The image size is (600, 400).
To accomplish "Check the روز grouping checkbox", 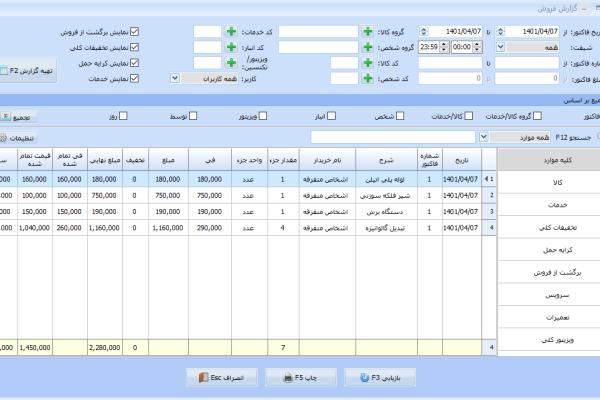I will pyautogui.click(x=123, y=116).
